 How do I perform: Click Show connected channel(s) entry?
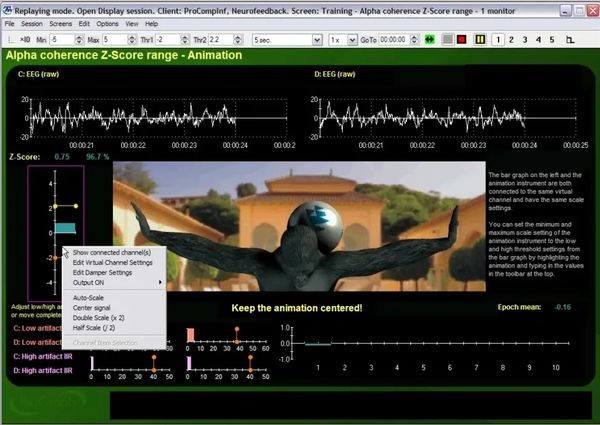point(112,252)
